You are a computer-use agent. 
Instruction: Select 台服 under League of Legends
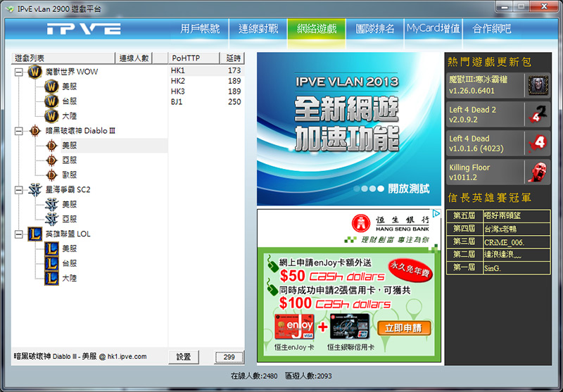pos(70,263)
